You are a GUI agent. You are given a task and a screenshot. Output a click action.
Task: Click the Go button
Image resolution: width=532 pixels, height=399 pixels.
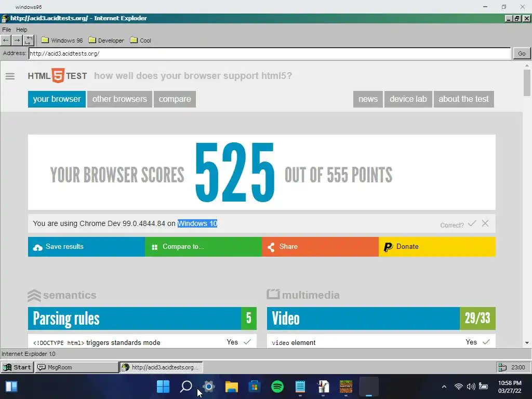coord(522,54)
